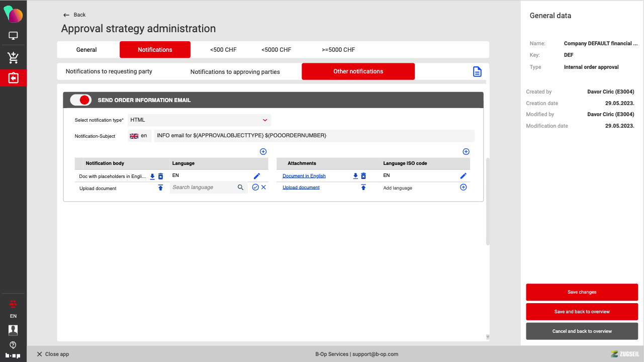
Task: Toggle Send Order Information Email switch
Action: [x=80, y=100]
